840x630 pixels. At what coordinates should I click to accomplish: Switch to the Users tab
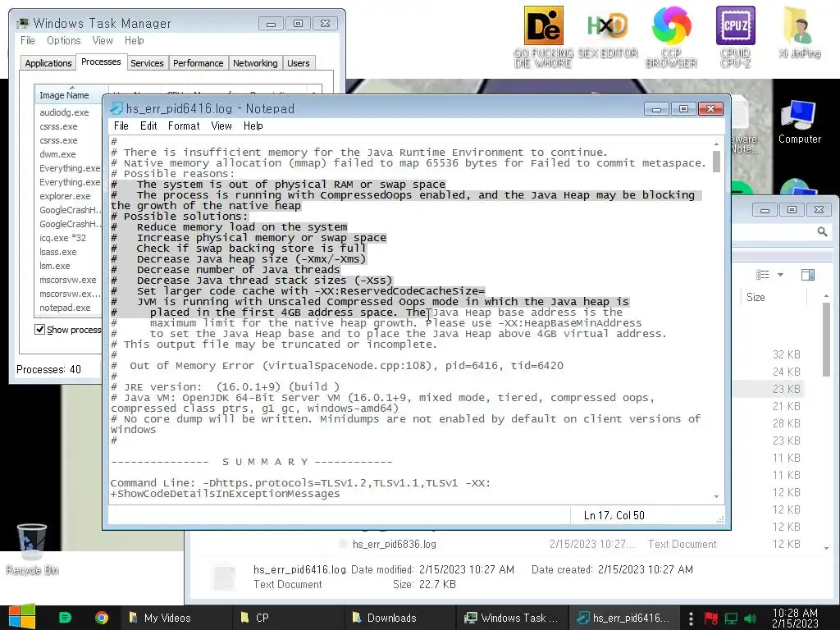[x=299, y=63]
